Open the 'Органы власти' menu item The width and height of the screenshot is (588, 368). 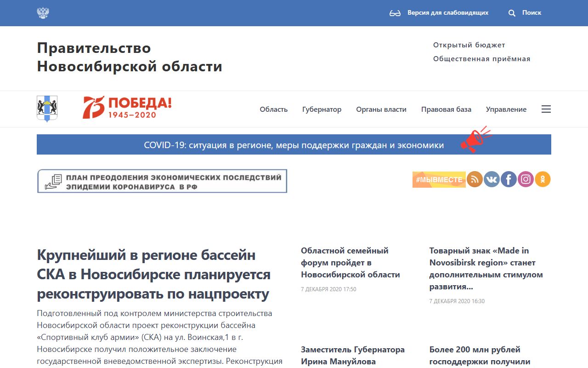(381, 109)
